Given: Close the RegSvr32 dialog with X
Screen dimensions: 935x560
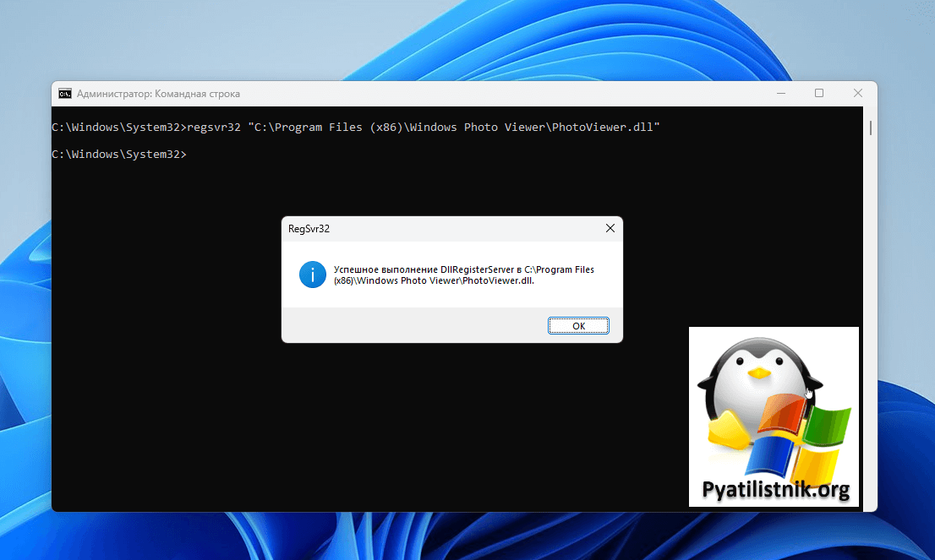Looking at the screenshot, I should pyautogui.click(x=610, y=228).
